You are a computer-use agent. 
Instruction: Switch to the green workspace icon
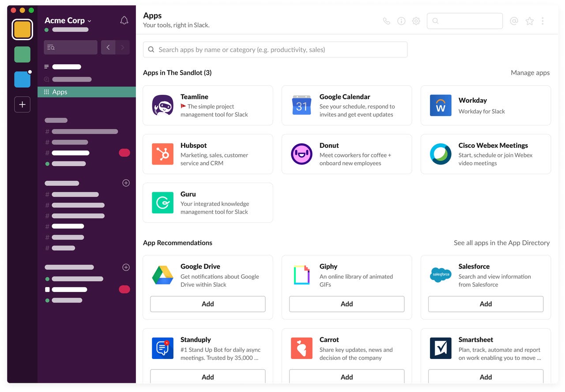pyautogui.click(x=22, y=55)
